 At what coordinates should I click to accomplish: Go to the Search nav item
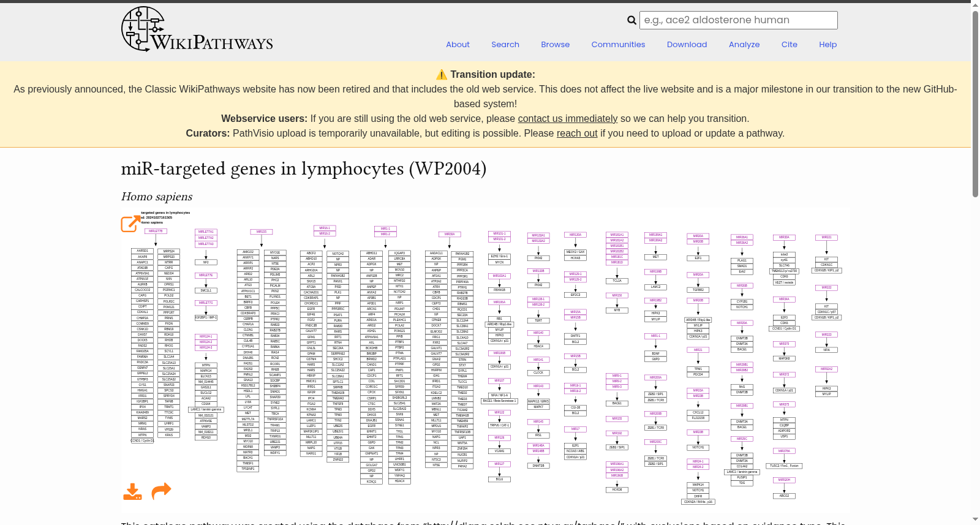505,45
